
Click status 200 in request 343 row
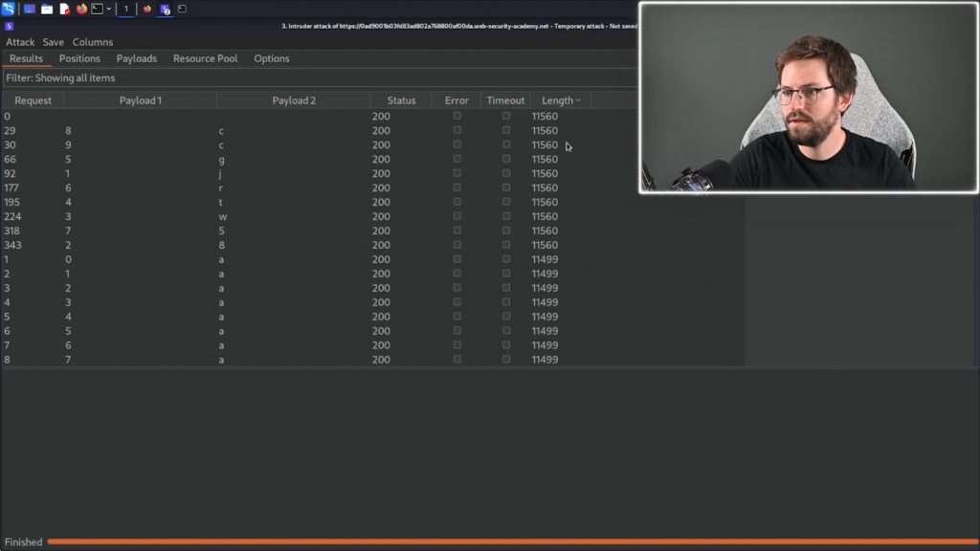[381, 246]
